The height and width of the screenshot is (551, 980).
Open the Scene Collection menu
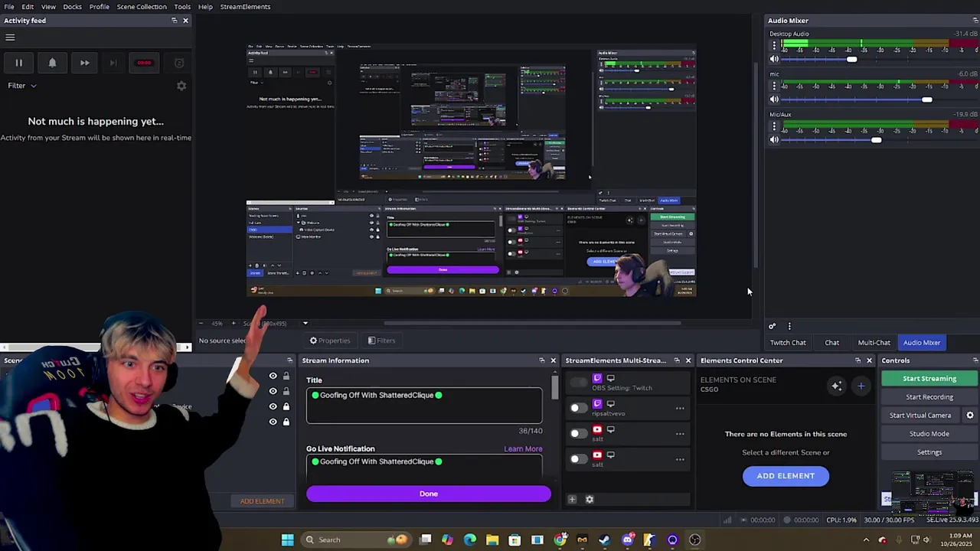142,7
